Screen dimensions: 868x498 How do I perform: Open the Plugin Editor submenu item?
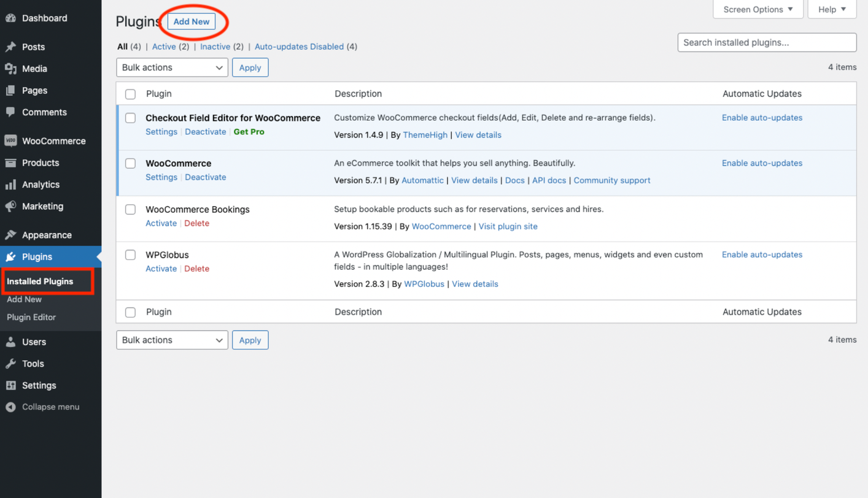(x=31, y=317)
